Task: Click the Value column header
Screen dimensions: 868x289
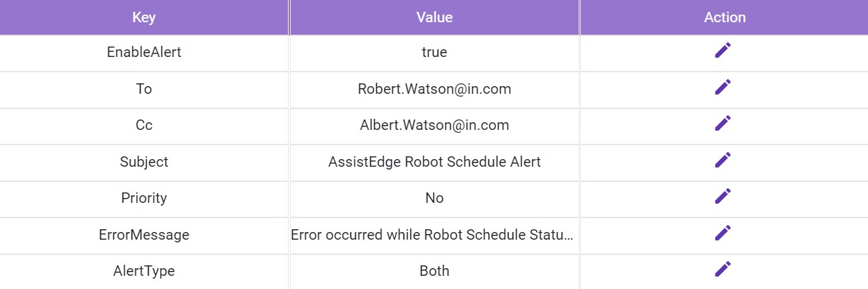Action: (435, 17)
